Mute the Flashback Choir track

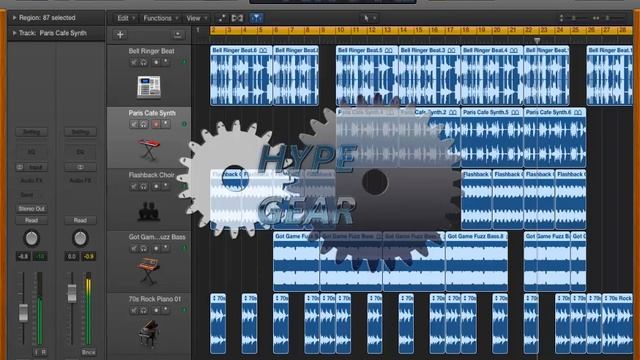point(133,186)
